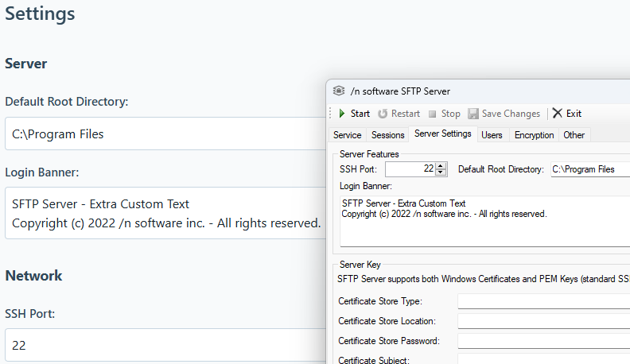The height and width of the screenshot is (364, 630).
Task: Click the Default Root Directory field in SFTP Server window
Action: click(x=589, y=169)
